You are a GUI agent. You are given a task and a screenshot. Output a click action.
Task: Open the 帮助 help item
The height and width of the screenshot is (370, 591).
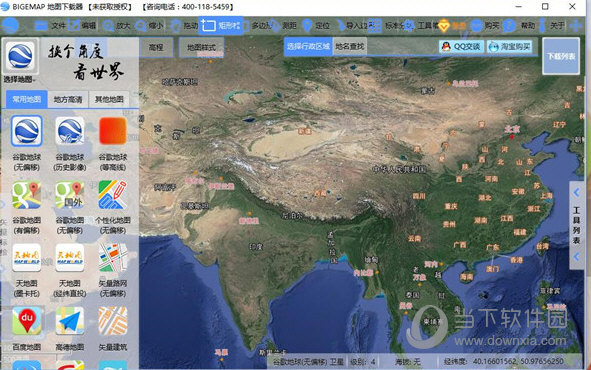pos(519,26)
